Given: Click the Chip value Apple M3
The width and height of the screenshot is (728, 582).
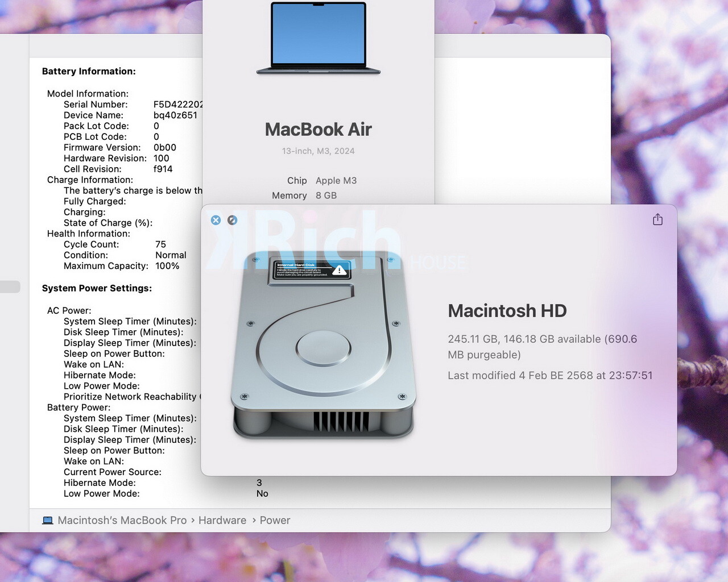Looking at the screenshot, I should [336, 181].
